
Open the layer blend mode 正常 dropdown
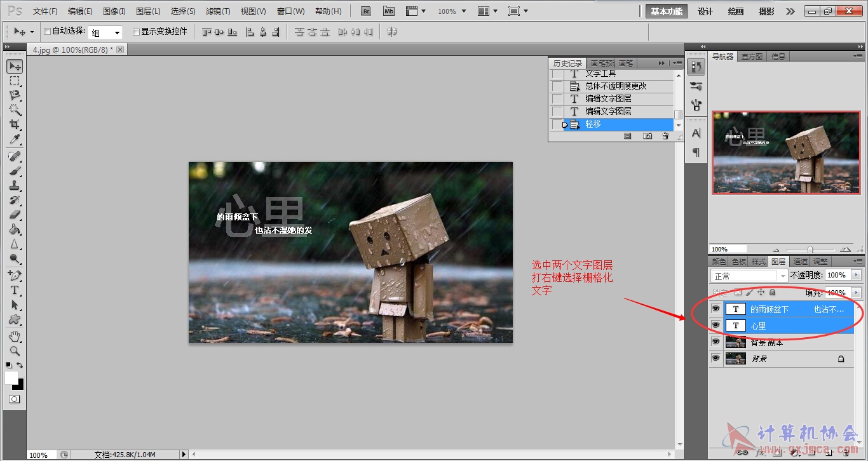point(750,276)
